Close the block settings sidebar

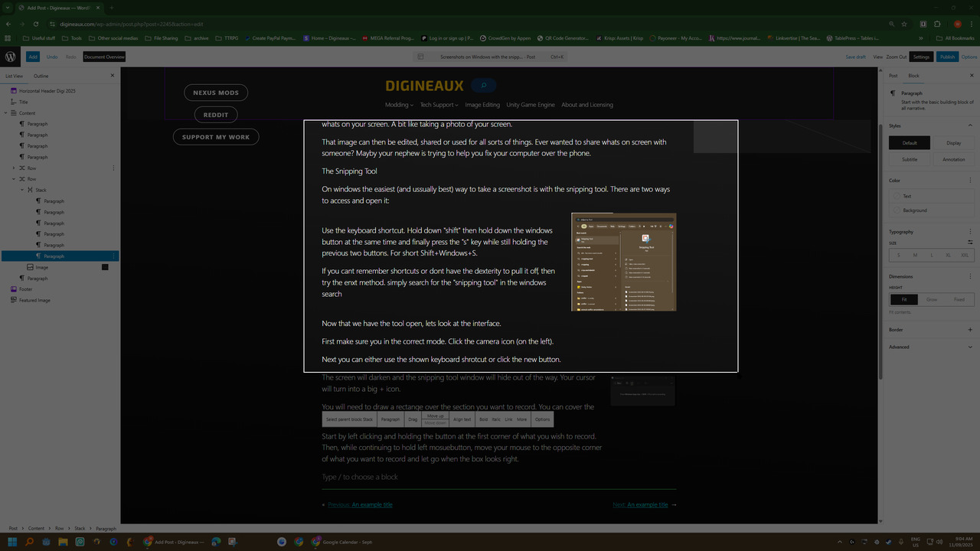(971, 76)
